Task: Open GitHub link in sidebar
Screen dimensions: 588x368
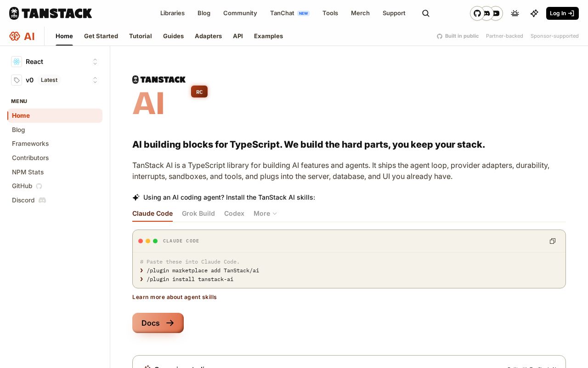Action: click(x=55, y=186)
